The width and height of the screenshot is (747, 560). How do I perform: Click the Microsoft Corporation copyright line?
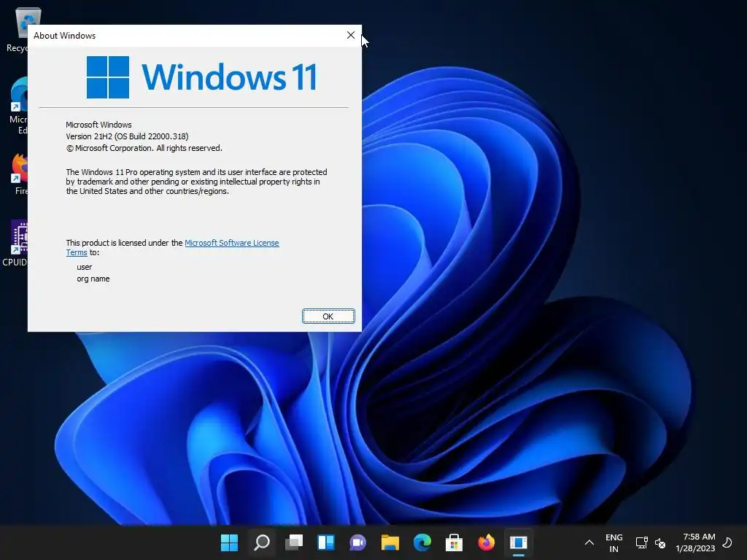point(144,148)
